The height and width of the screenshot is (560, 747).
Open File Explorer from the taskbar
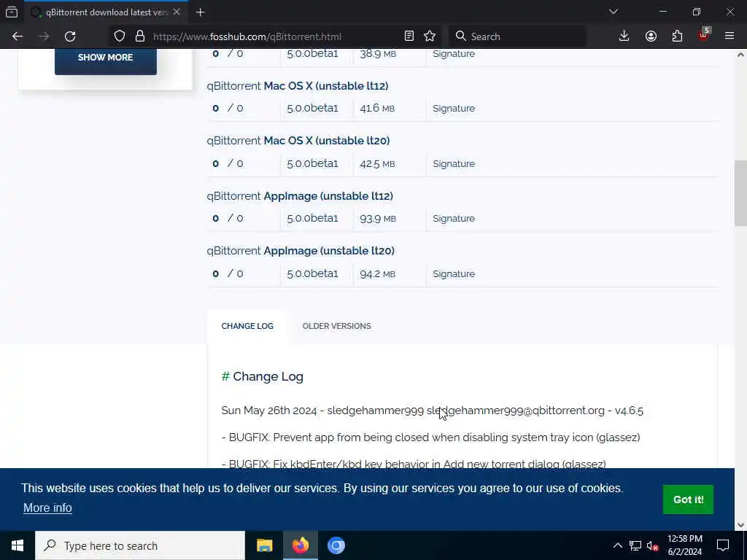(x=264, y=545)
